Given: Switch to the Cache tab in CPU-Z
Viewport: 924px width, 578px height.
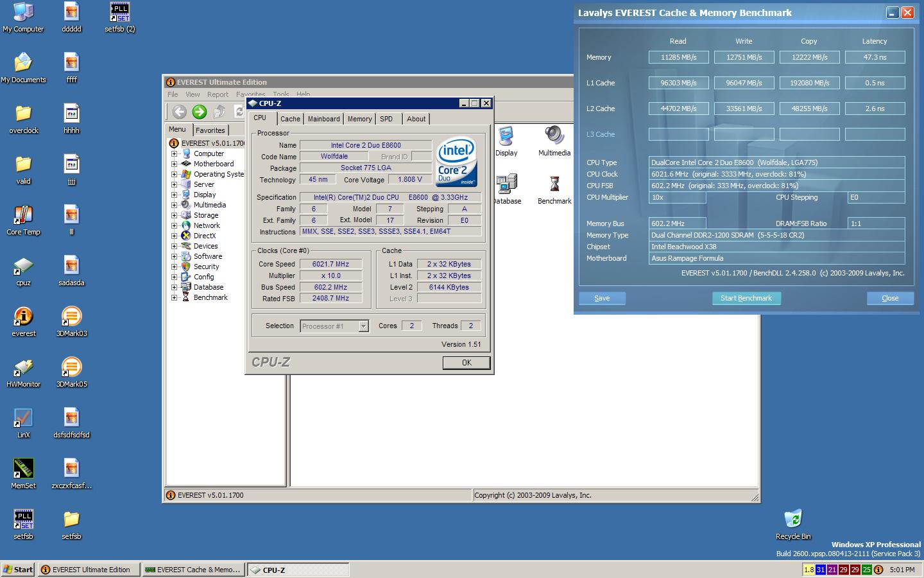Looking at the screenshot, I should tap(290, 119).
